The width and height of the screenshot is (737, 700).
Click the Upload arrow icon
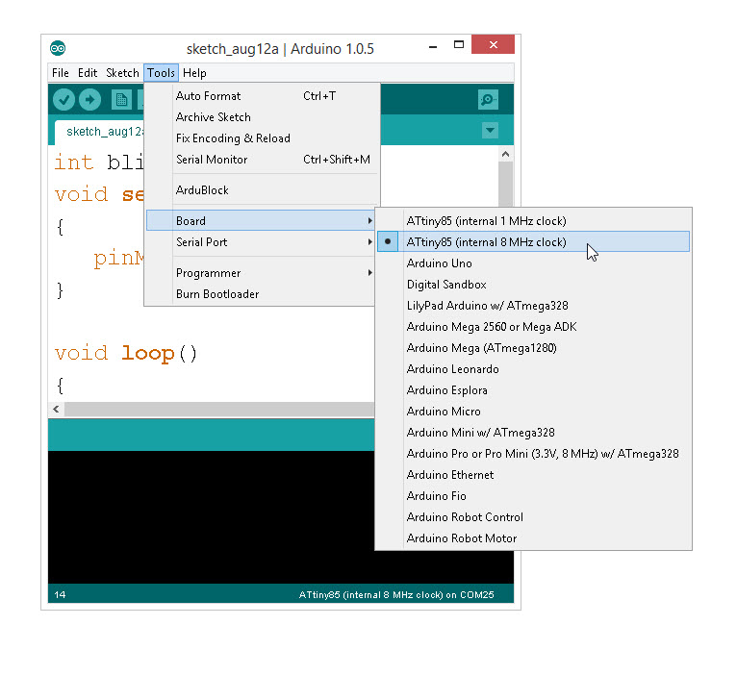coord(89,100)
